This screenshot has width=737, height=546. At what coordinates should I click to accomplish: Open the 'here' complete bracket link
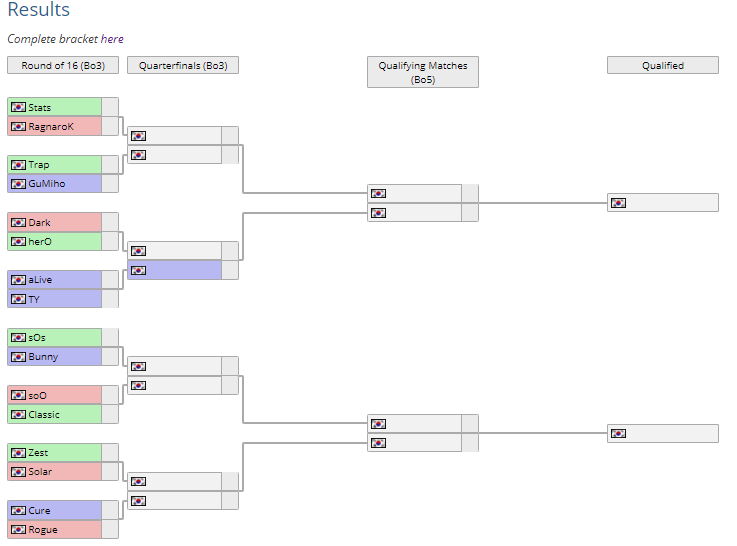click(x=112, y=39)
